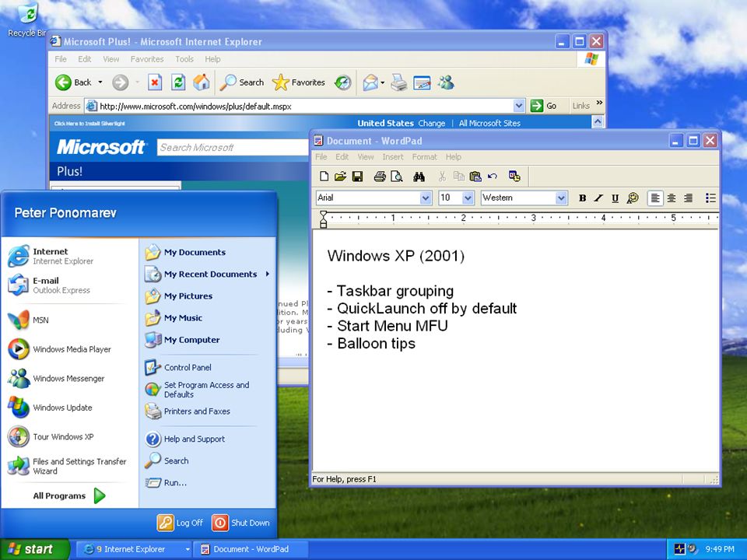The height and width of the screenshot is (560, 747).
Task: Click IE Search toolbar button
Action: [x=241, y=82]
